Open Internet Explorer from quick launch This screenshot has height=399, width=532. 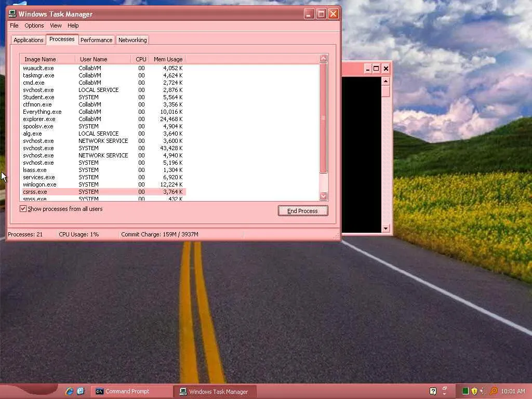coord(69,391)
